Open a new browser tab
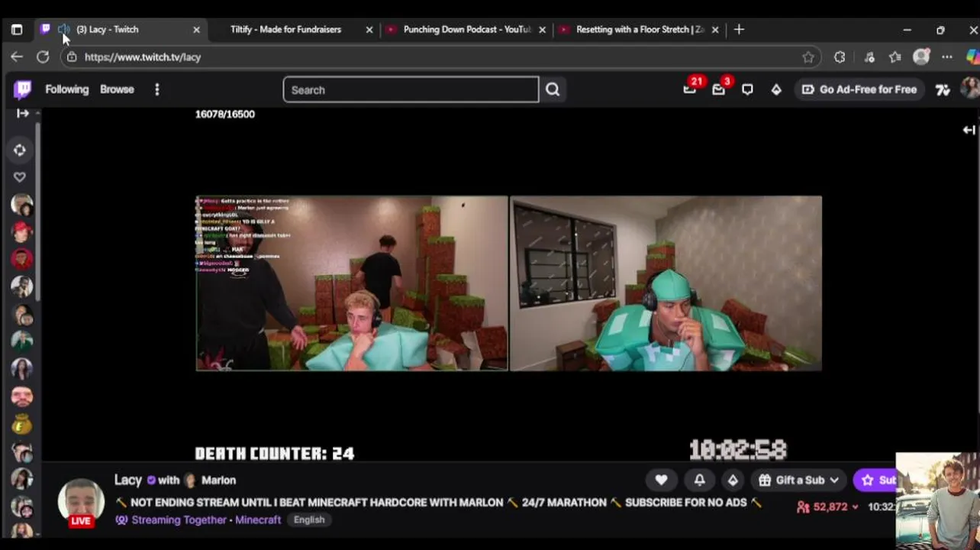Screen dimensions: 980x550 pyautogui.click(x=739, y=29)
